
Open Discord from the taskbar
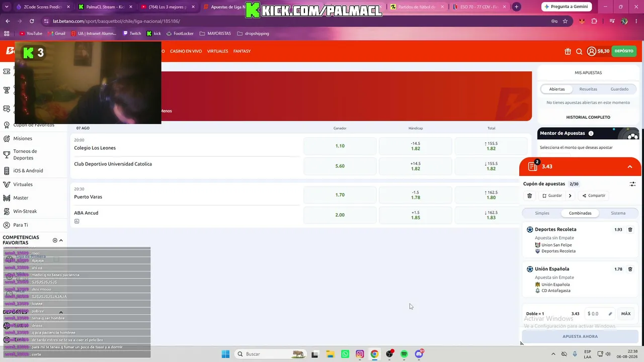[419, 354]
